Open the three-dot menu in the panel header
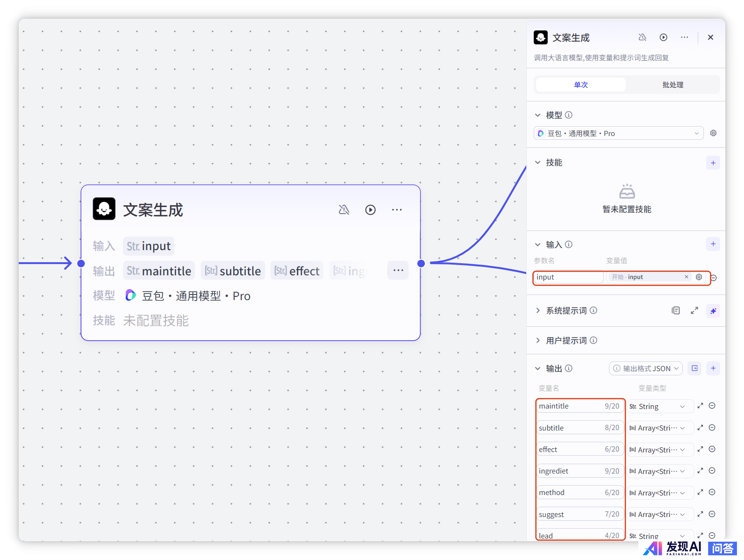The width and height of the screenshot is (744, 560). pos(684,37)
